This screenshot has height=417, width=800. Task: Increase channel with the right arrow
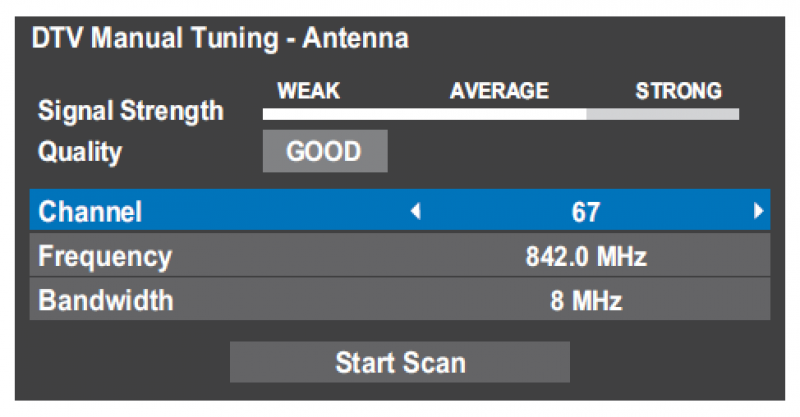[x=758, y=211]
